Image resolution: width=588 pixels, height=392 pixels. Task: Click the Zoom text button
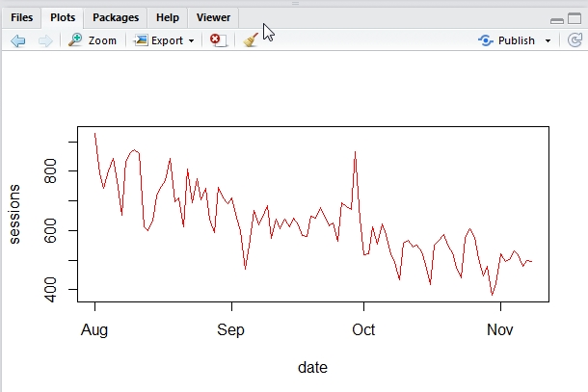tap(102, 40)
